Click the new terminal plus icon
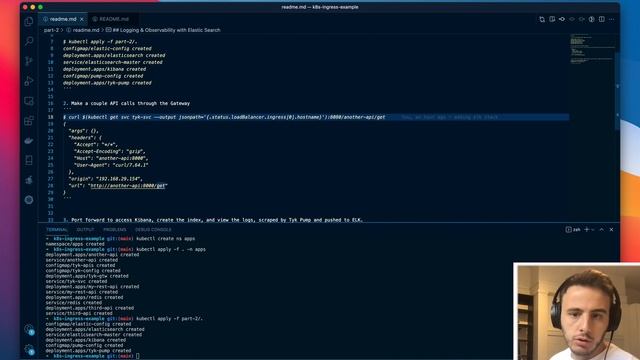640x360 pixels. (587, 229)
